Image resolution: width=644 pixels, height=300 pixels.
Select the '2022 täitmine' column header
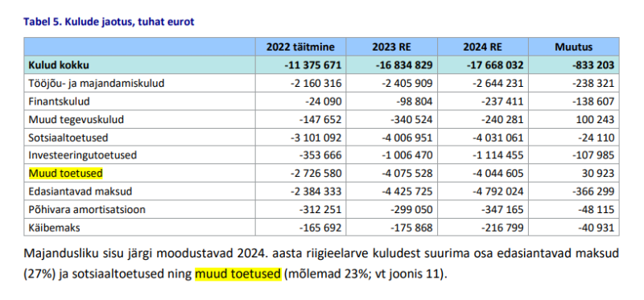click(300, 47)
